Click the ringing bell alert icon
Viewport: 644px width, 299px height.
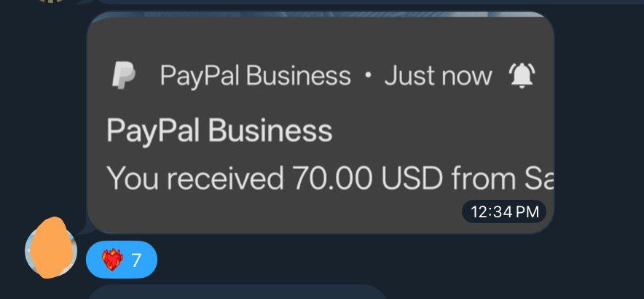click(522, 76)
